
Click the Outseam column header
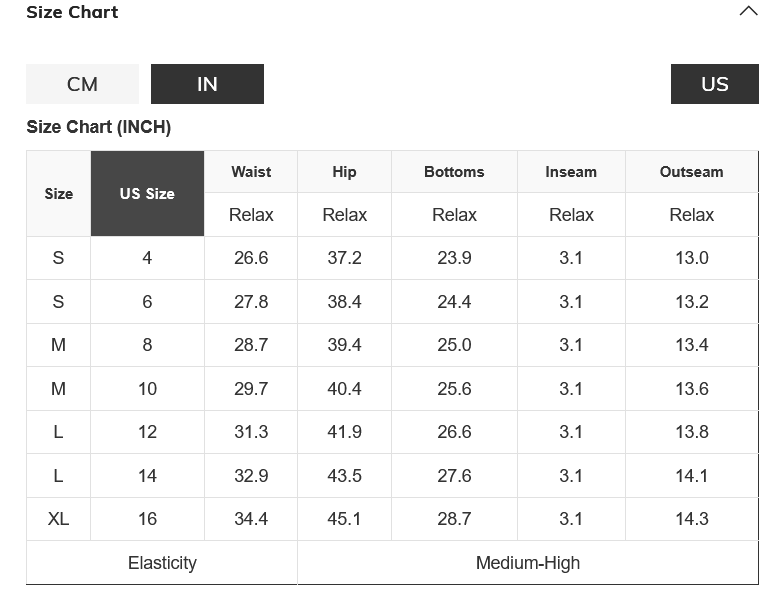691,172
